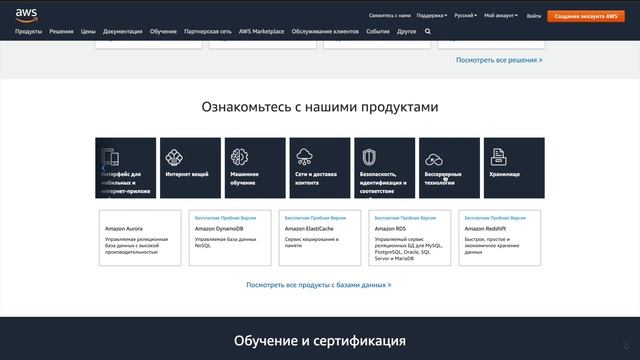Viewport: 640px width, 360px height.
Task: Open the Amazon RDS product card
Action: click(410, 238)
